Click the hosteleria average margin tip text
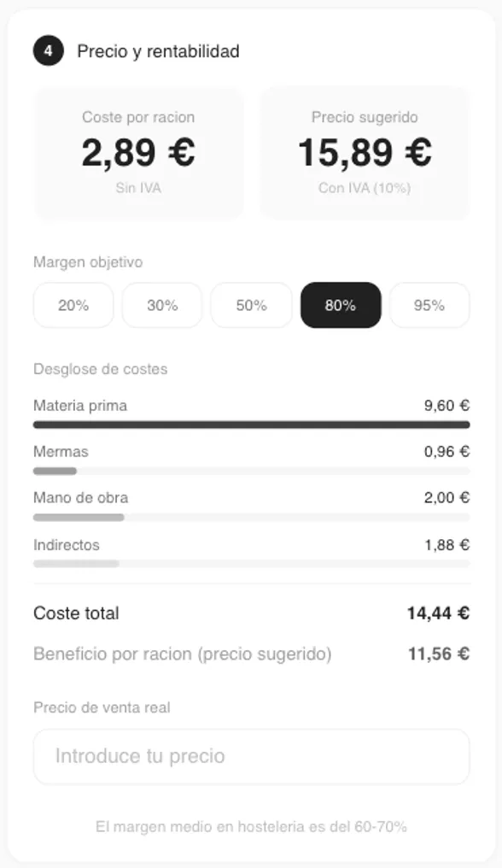502x868 pixels. point(251,826)
